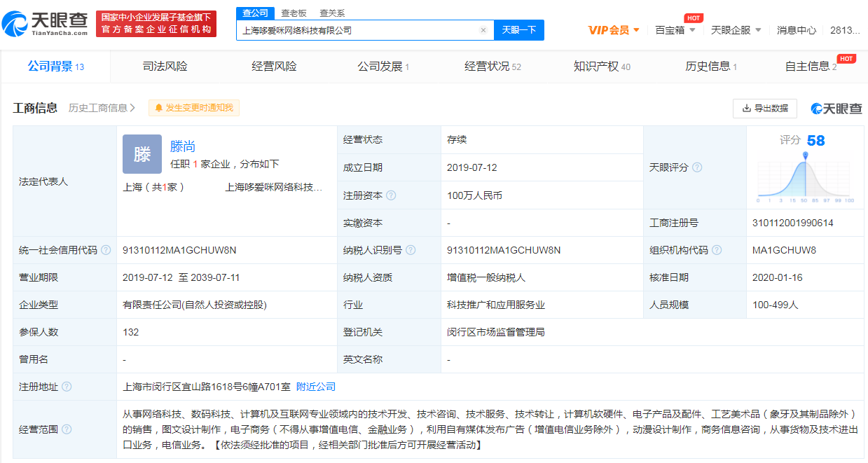Screen dimensions: 868x463
Task: Open 消息中心
Action: tap(797, 30)
